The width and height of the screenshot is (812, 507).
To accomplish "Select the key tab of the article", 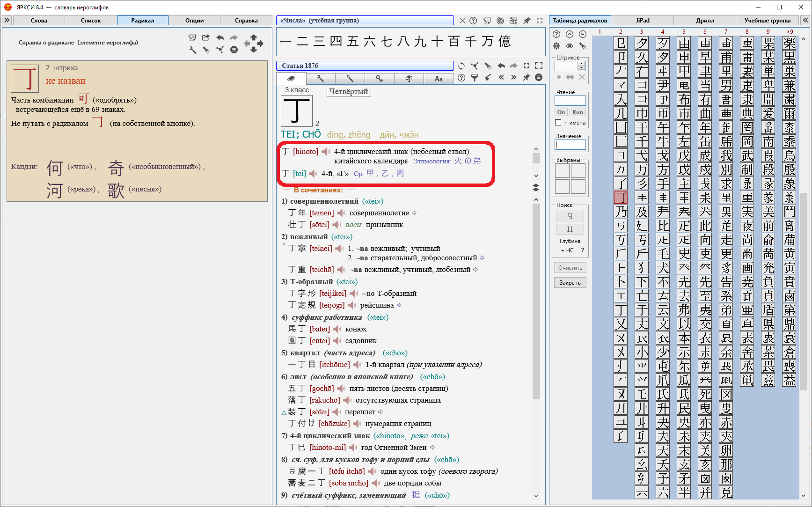I will coord(380,79).
